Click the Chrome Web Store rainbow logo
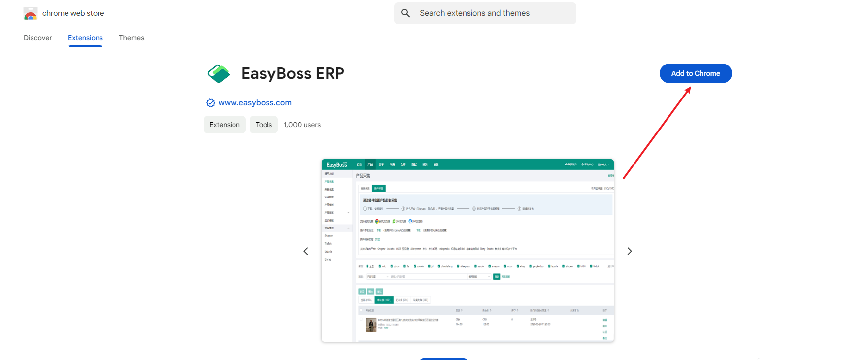Viewport: 868px width, 360px height. point(31,13)
